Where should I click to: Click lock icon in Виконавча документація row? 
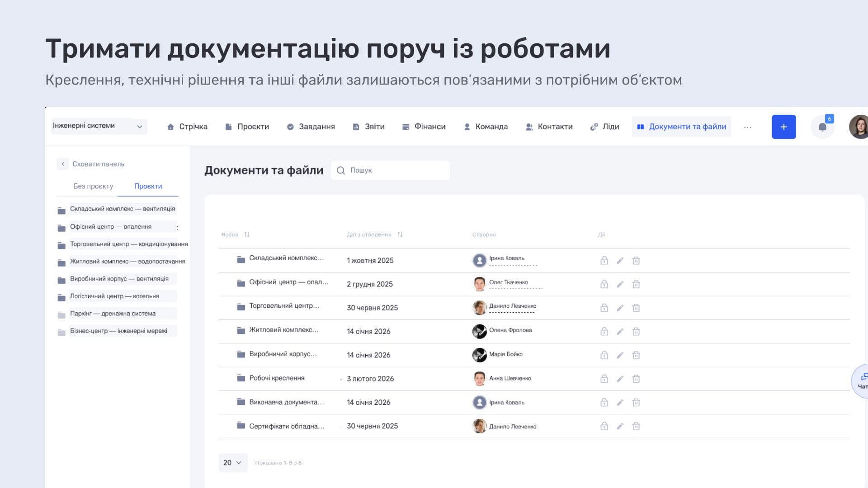(604, 402)
